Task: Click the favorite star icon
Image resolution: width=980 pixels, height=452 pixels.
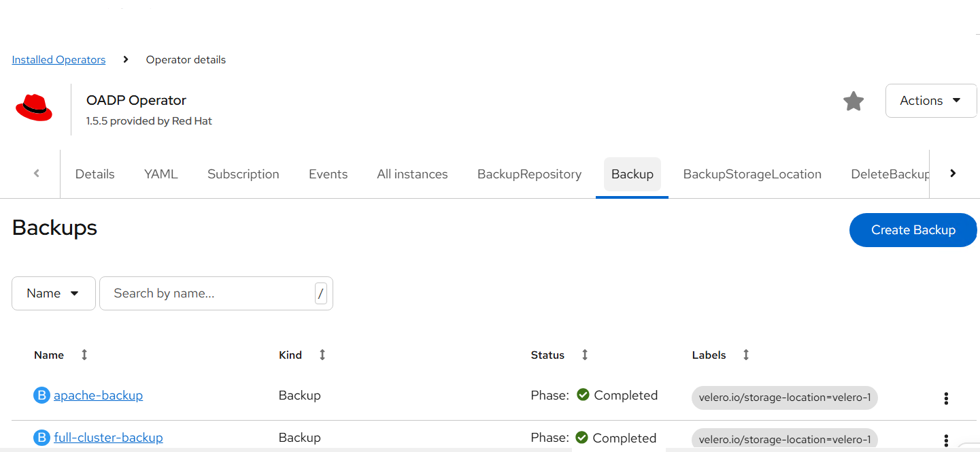Action: click(853, 101)
